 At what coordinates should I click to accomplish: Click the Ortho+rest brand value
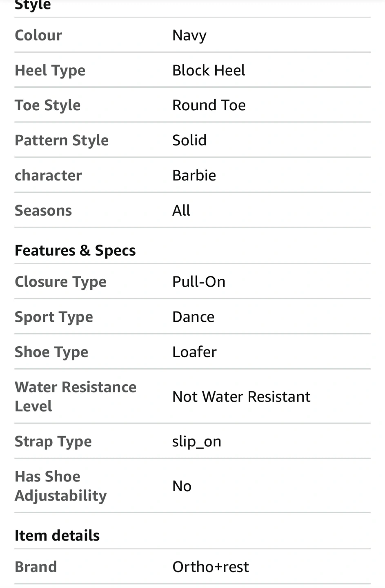tap(211, 567)
